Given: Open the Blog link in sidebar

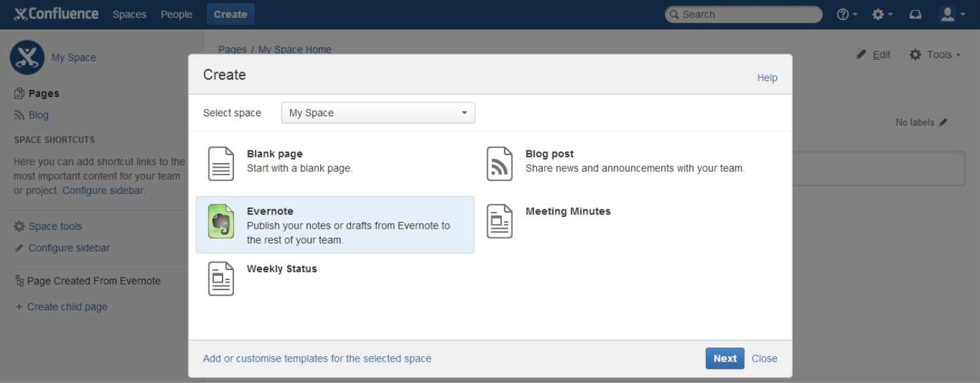Looking at the screenshot, I should click(x=39, y=115).
